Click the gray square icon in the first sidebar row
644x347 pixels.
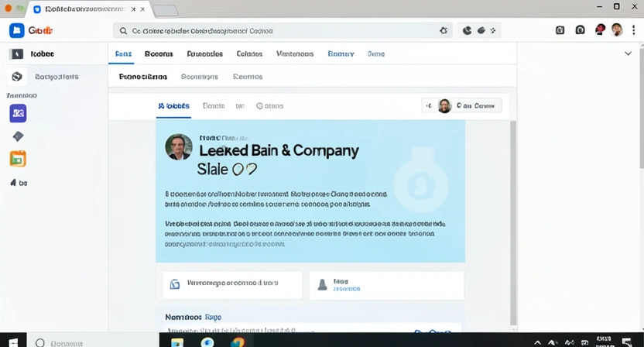point(17,54)
